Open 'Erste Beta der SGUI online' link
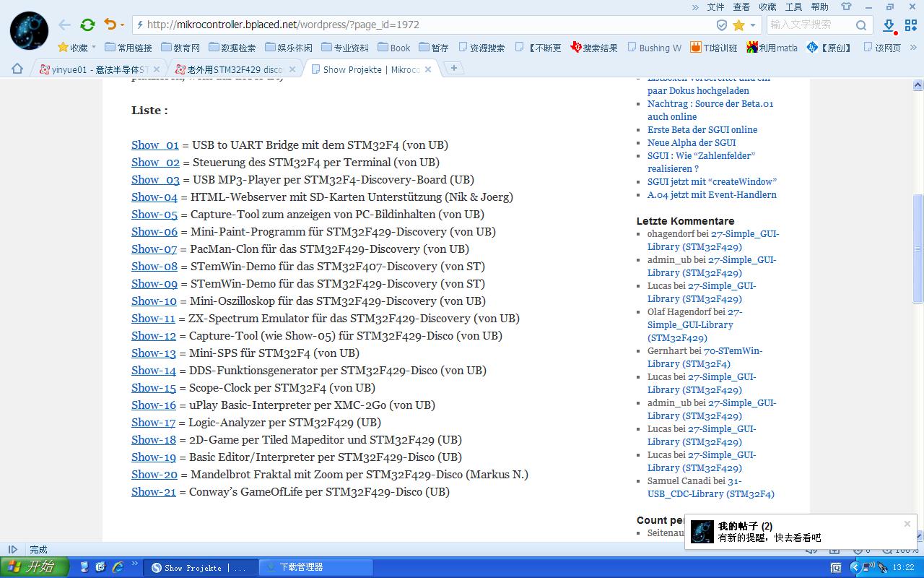The width and height of the screenshot is (924, 578). pyautogui.click(x=702, y=129)
